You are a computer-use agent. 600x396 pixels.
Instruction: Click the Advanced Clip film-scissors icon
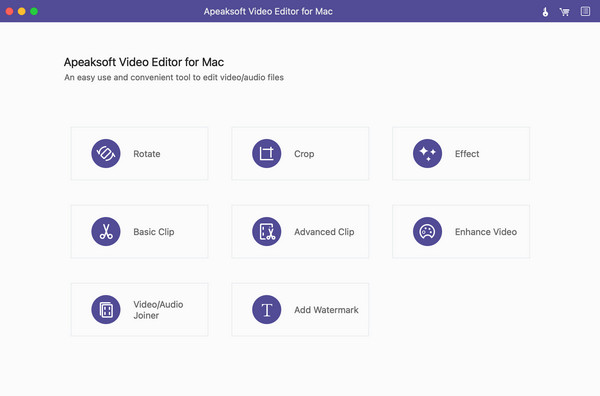pos(267,231)
